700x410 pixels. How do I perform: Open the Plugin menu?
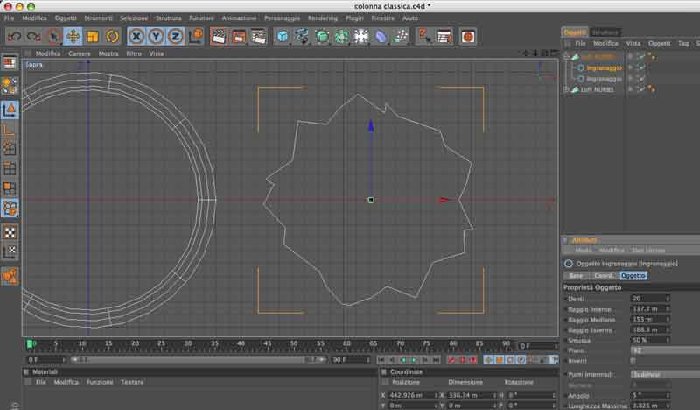354,18
